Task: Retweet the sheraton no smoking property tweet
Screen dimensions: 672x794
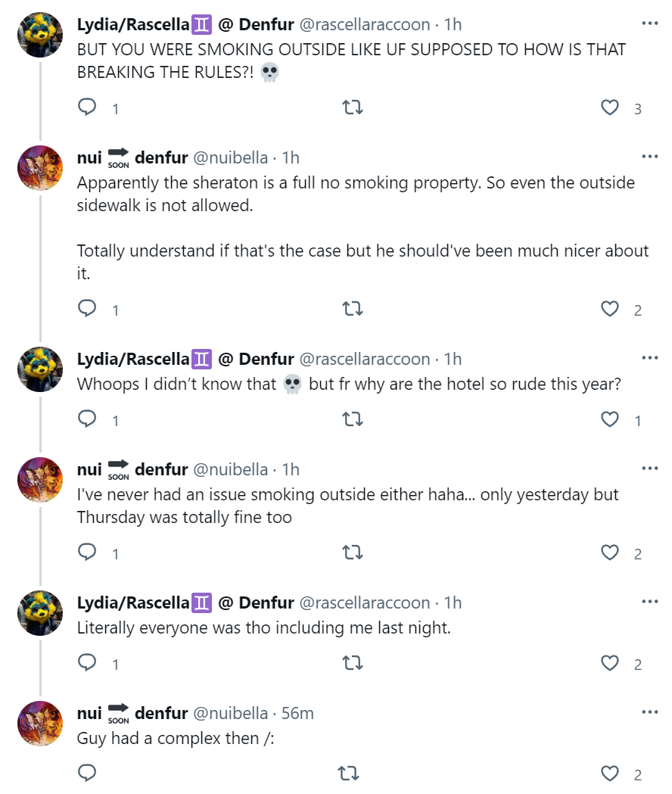Action: click(353, 308)
